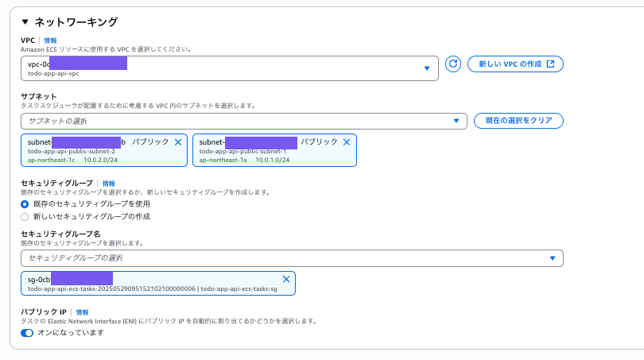Click the 10.0.1.0/24 CIDR text
The height and width of the screenshot is (360, 644).
272,160
